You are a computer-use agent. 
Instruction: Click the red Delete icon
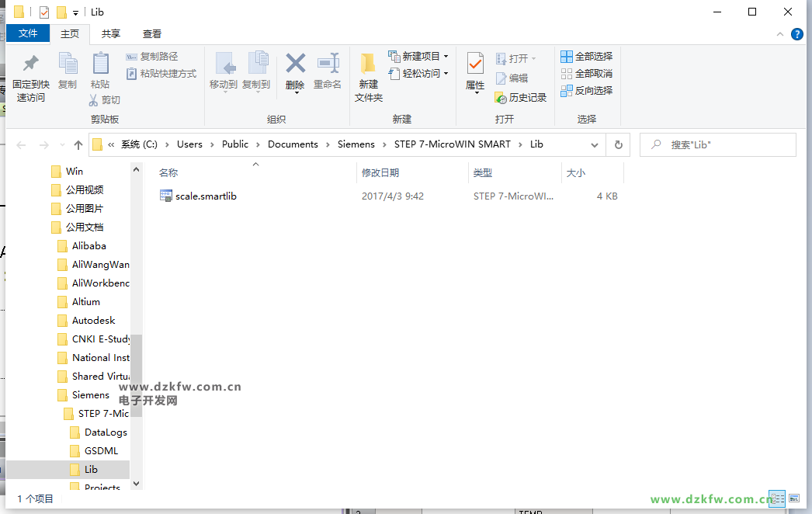click(295, 65)
